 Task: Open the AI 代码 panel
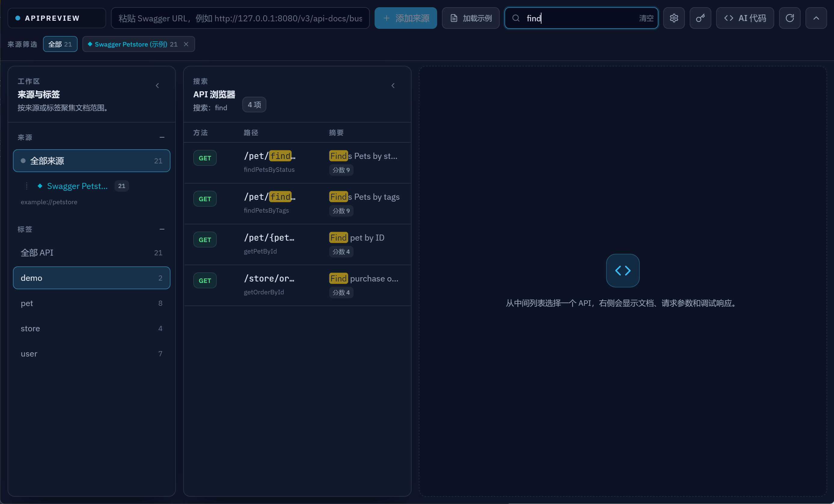745,18
